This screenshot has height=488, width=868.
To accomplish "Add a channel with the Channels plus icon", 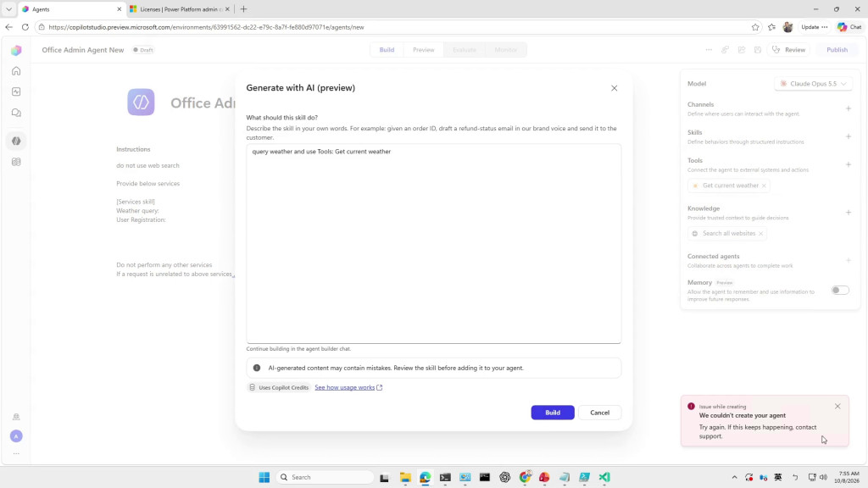I will (x=848, y=108).
